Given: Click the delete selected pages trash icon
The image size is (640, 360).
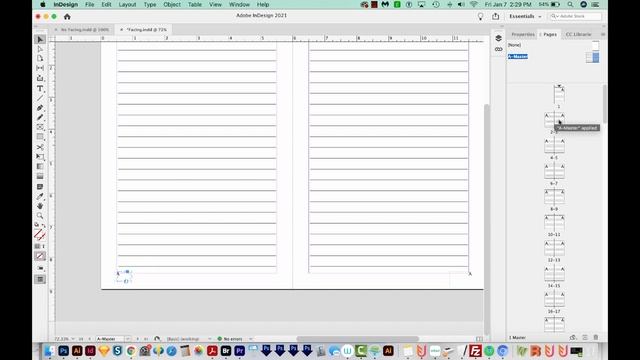Looking at the screenshot, I should click(x=596, y=338).
